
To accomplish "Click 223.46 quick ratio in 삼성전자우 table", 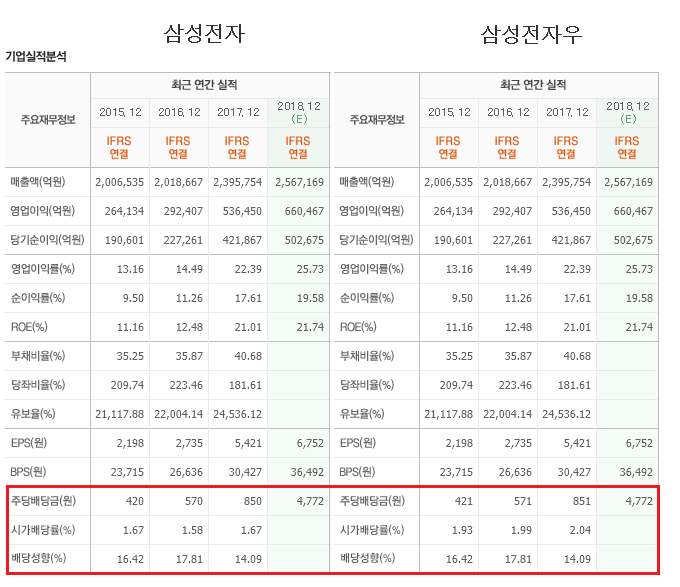I will coord(515,385).
